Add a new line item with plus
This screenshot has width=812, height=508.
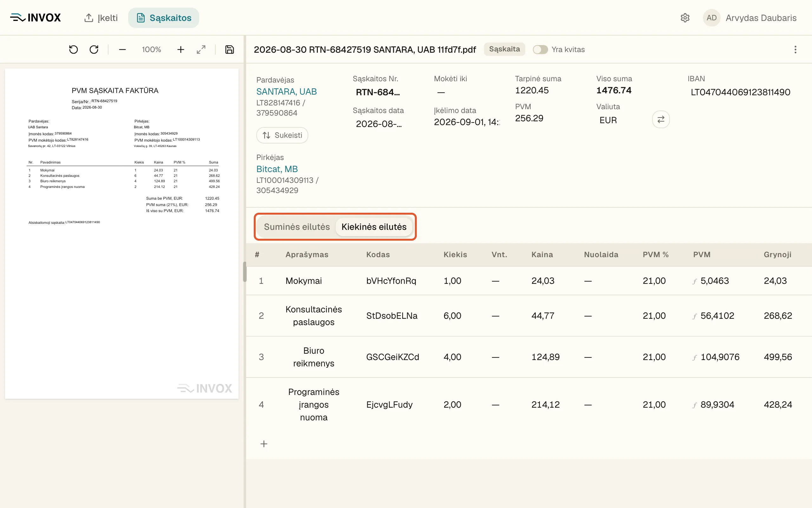tap(264, 444)
